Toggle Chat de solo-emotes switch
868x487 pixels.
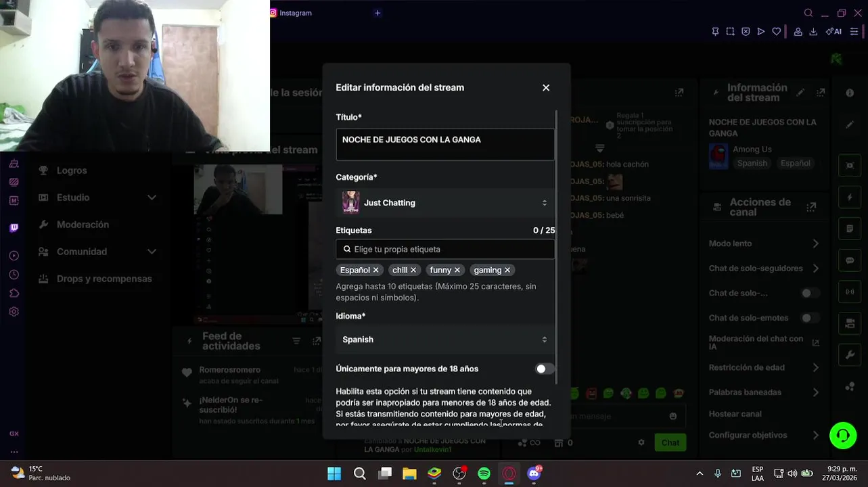[x=810, y=318]
